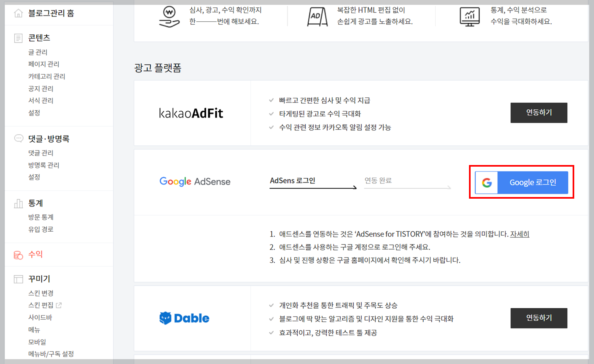
Task: Go to 방명록 관리
Action: click(x=44, y=165)
